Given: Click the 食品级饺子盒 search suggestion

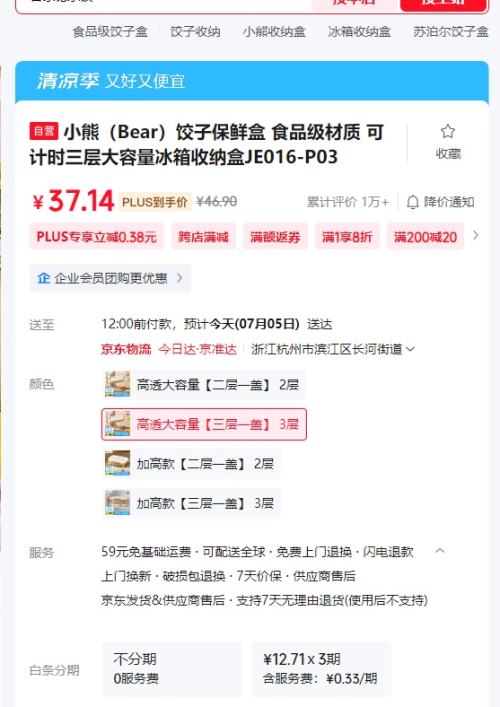Looking at the screenshot, I should point(110,32).
